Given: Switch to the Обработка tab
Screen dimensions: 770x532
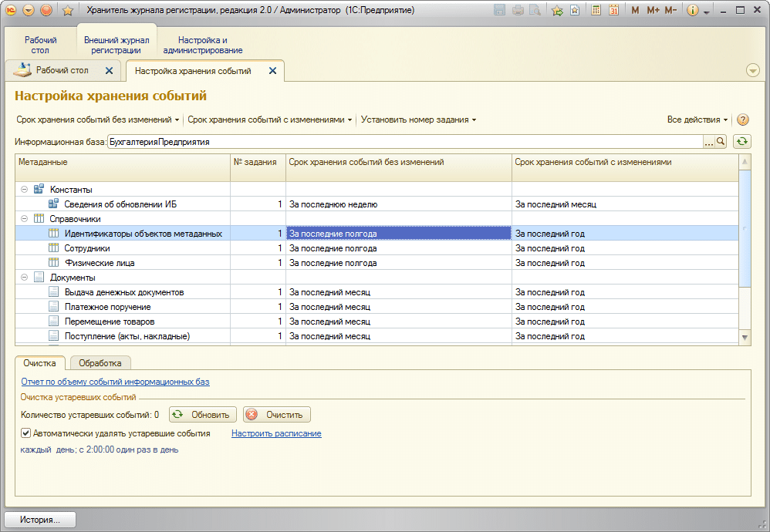Looking at the screenshot, I should coord(100,363).
